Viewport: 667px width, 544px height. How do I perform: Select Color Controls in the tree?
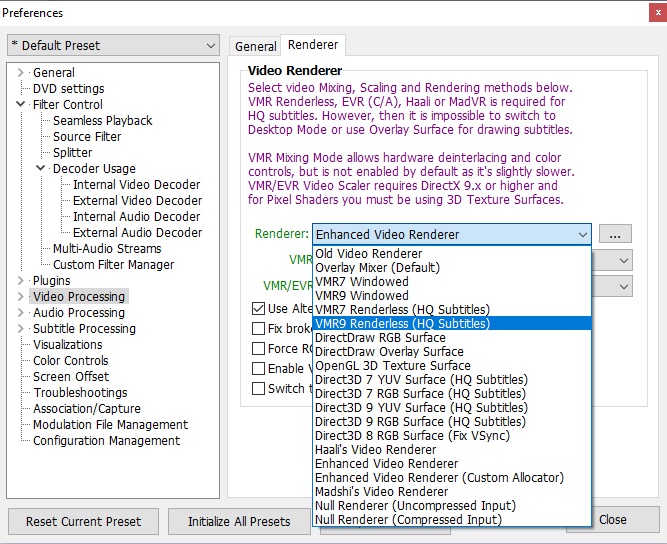tap(71, 360)
